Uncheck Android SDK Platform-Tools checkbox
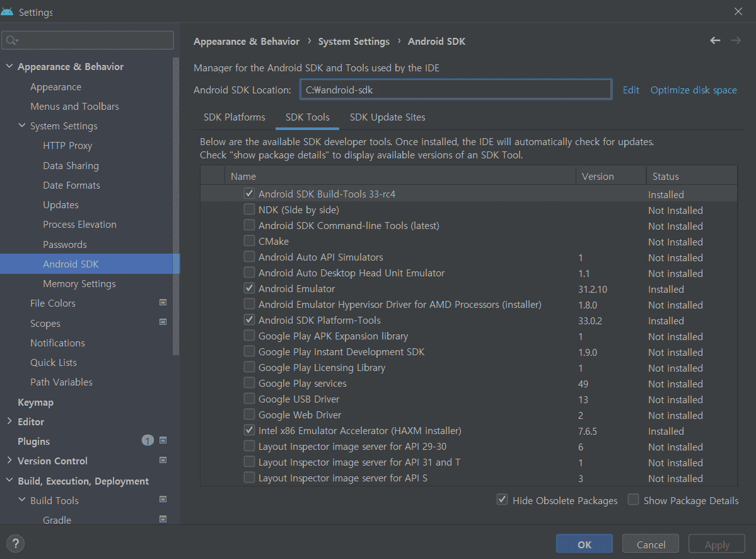The image size is (756, 559). 249,320
